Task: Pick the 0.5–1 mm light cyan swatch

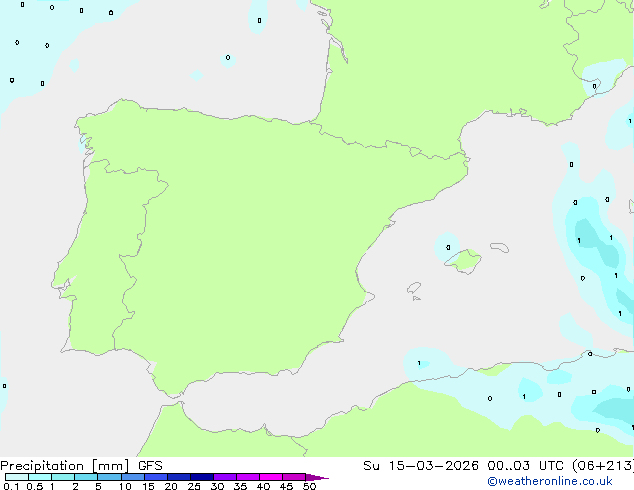Action: (x=40, y=477)
